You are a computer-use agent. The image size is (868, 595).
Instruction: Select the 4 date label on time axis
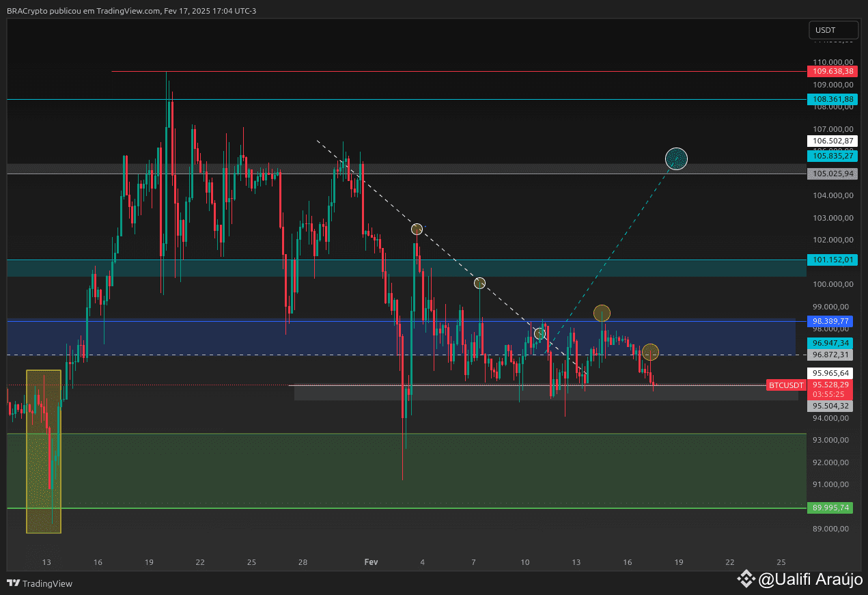tap(423, 562)
